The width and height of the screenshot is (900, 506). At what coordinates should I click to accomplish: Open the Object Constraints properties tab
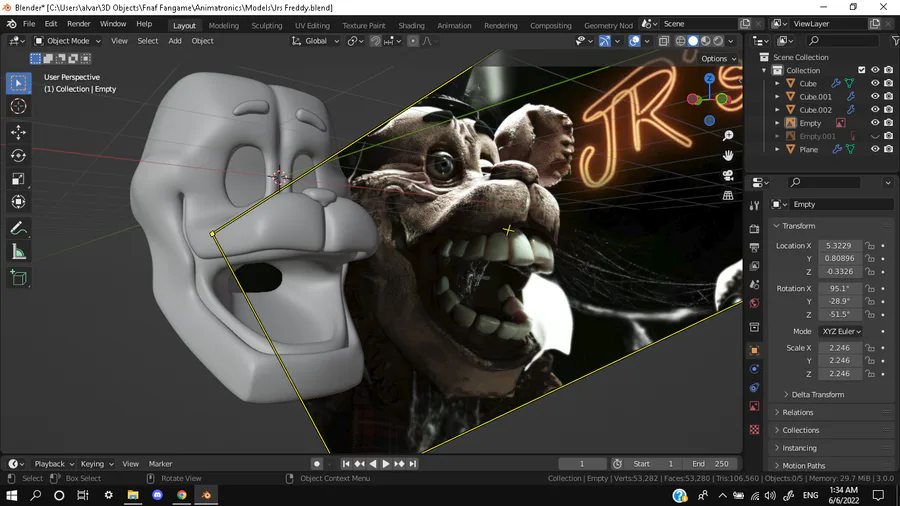(x=754, y=388)
